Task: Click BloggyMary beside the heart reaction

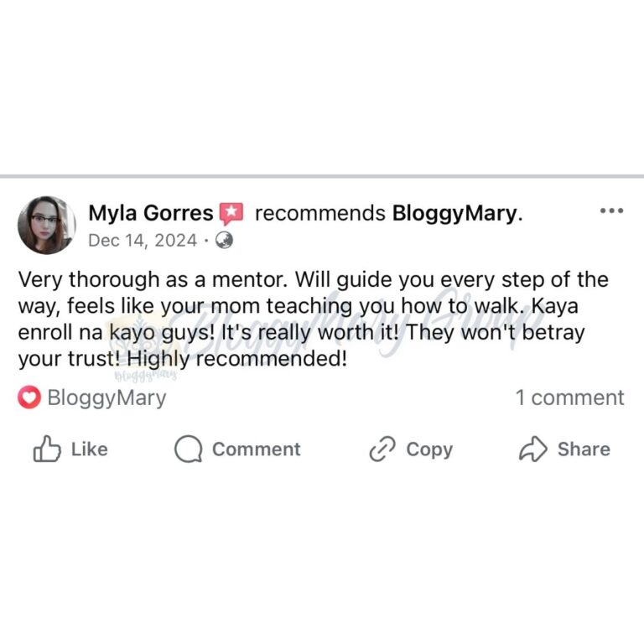Action: (x=106, y=397)
